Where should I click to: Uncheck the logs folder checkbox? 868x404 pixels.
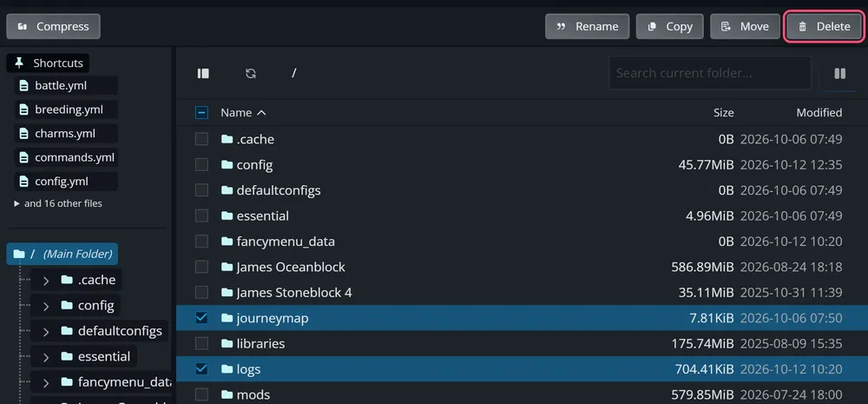click(201, 368)
